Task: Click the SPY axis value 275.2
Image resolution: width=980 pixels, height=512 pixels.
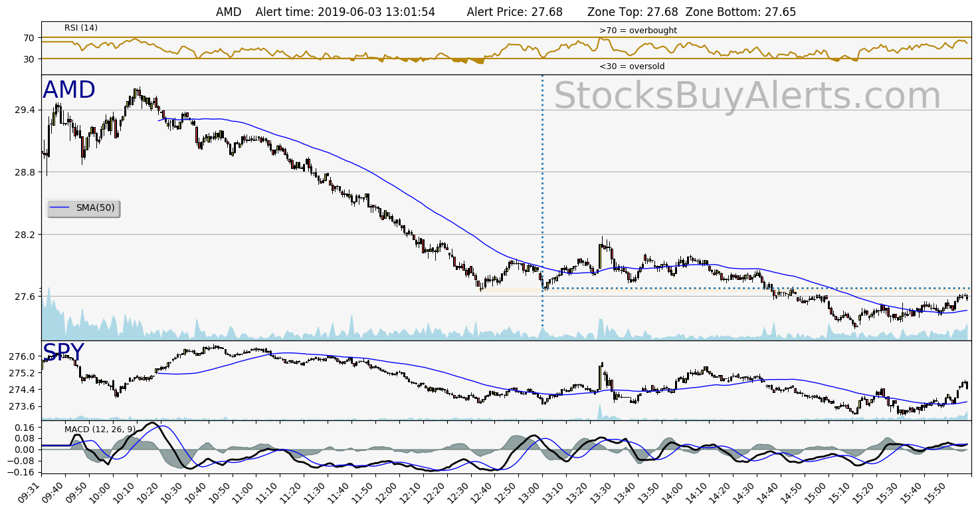Action: click(x=23, y=373)
